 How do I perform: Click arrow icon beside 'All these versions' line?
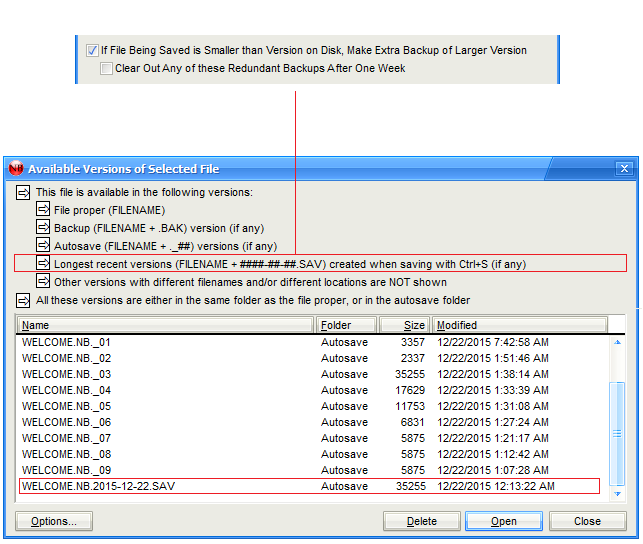tap(23, 300)
